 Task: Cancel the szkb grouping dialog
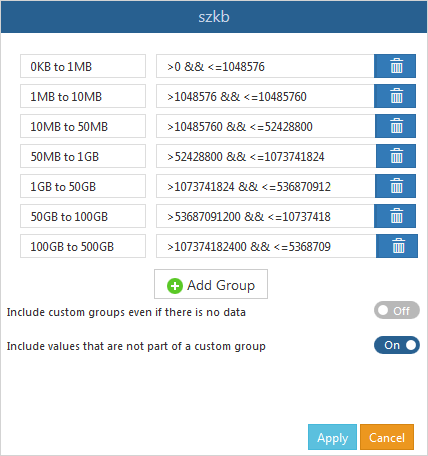coord(387,437)
